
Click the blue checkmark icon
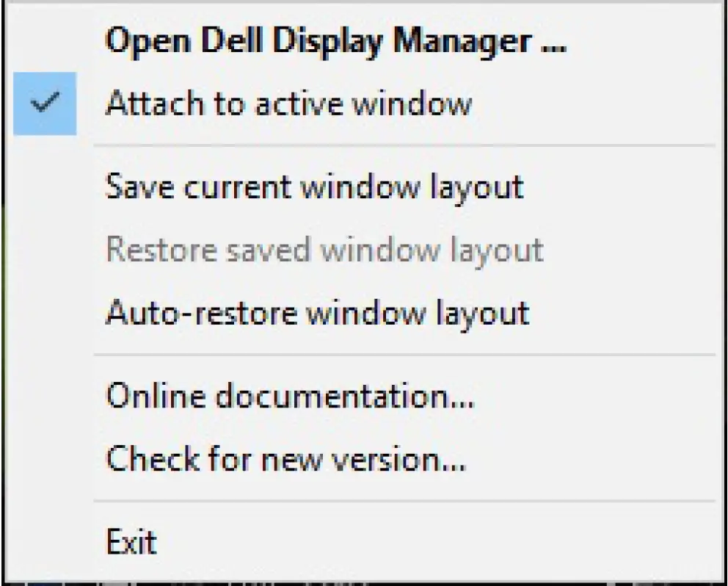coord(45,104)
